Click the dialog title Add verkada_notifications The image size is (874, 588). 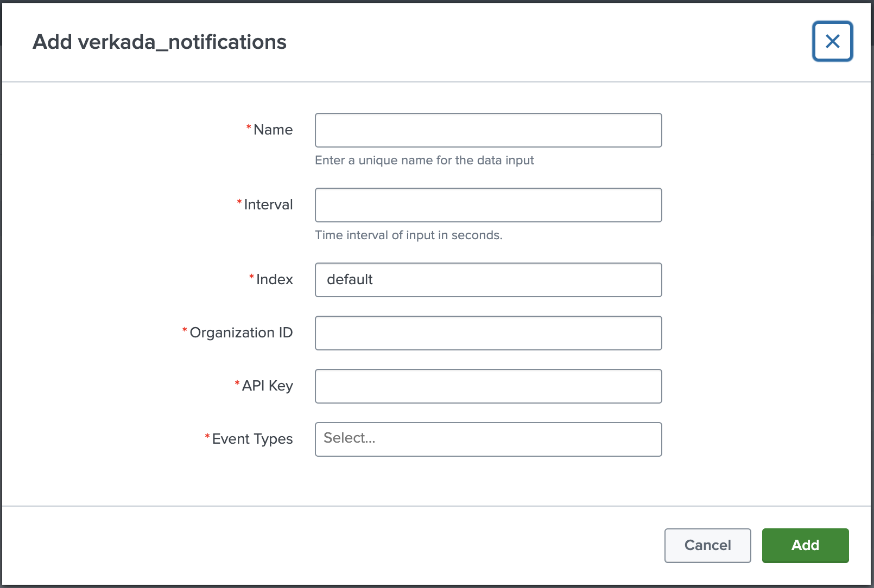pyautogui.click(x=159, y=42)
